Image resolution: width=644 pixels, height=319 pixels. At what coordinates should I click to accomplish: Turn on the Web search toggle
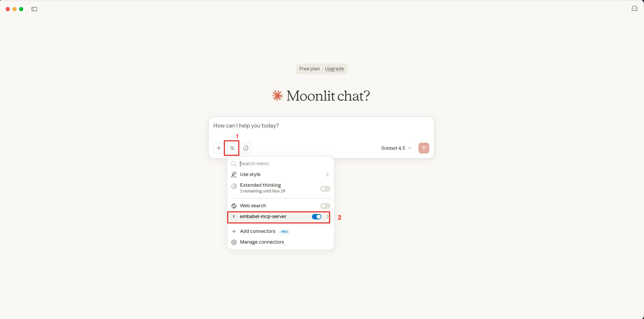pyautogui.click(x=325, y=206)
